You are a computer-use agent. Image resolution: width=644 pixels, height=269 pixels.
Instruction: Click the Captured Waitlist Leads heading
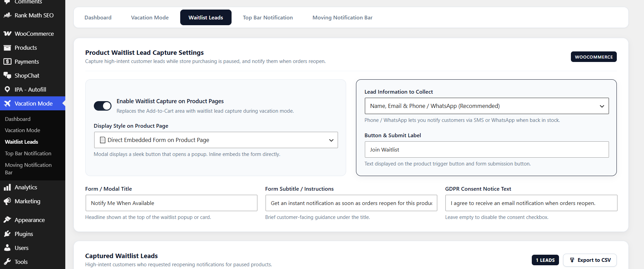click(x=121, y=256)
